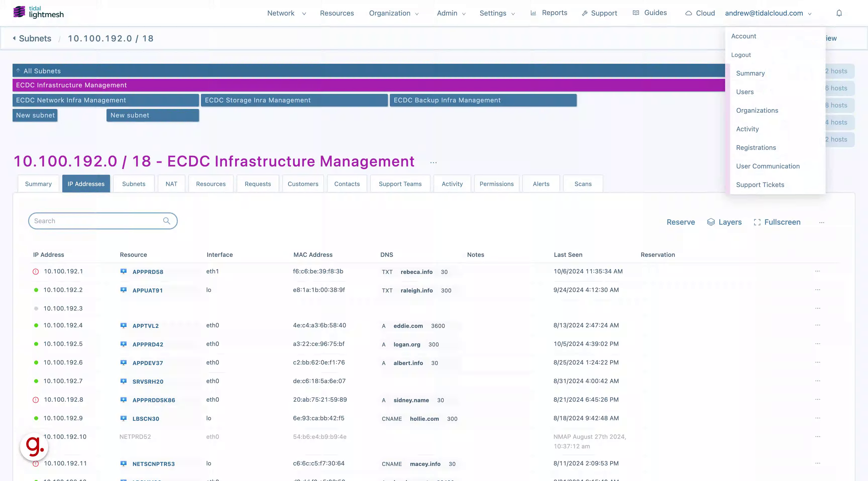
Task: Click the Layers stack icon
Action: coord(711,222)
